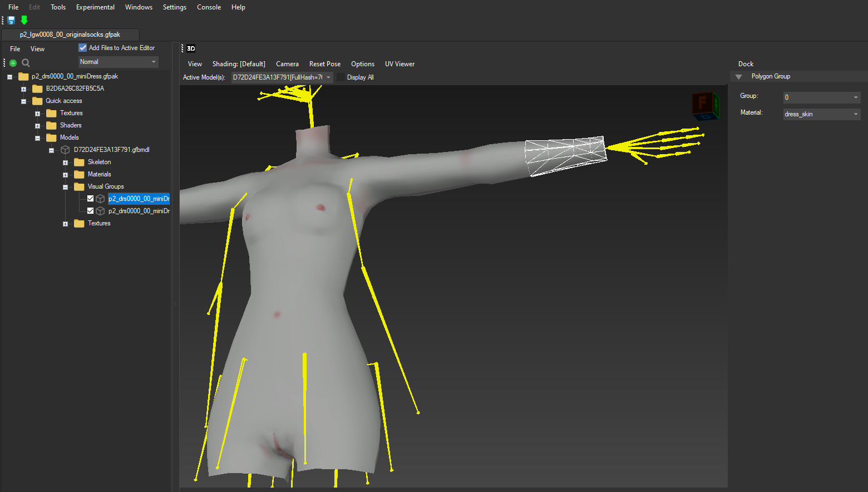Select the D72D24FE3A13F791.gfbmdl tree item
Viewport: 868px width, 492px height.
111,150
